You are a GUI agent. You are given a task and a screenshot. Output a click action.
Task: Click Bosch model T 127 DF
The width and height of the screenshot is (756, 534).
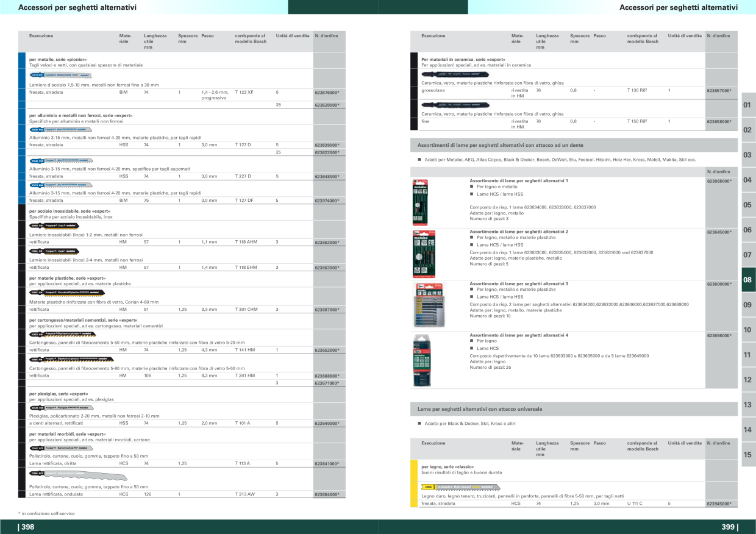[244, 200]
